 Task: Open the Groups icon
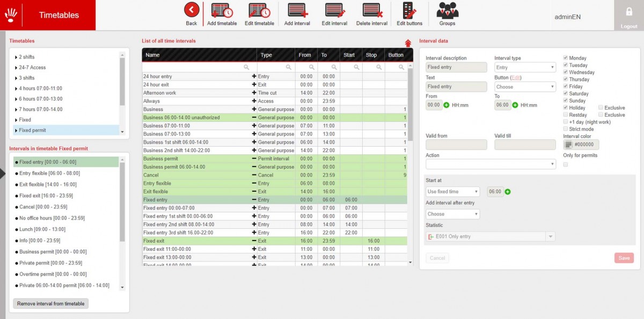coord(447,10)
